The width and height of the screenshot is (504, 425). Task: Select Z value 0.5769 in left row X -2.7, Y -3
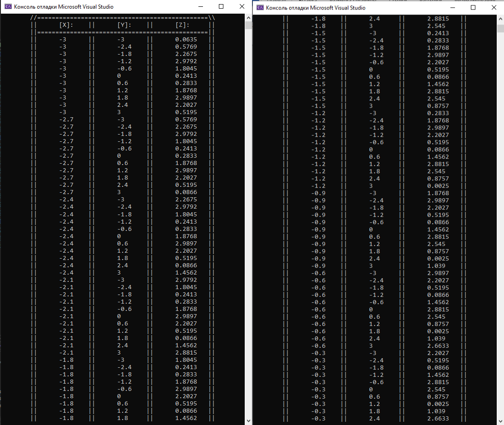click(x=186, y=120)
